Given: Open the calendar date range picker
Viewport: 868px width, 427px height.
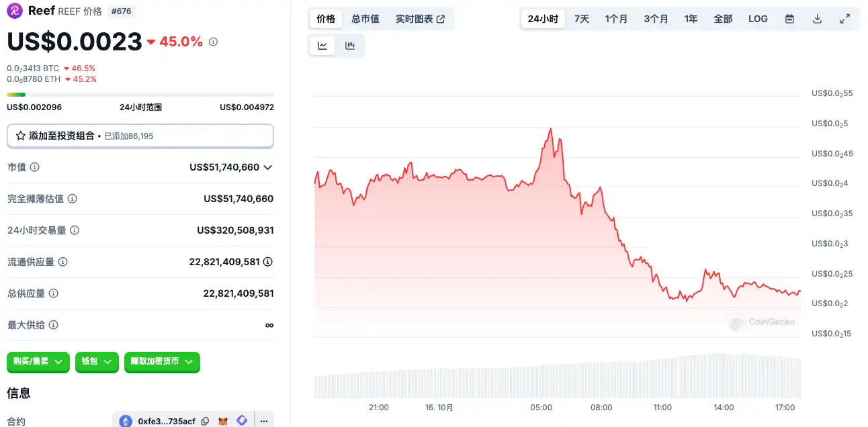Looking at the screenshot, I should (789, 19).
